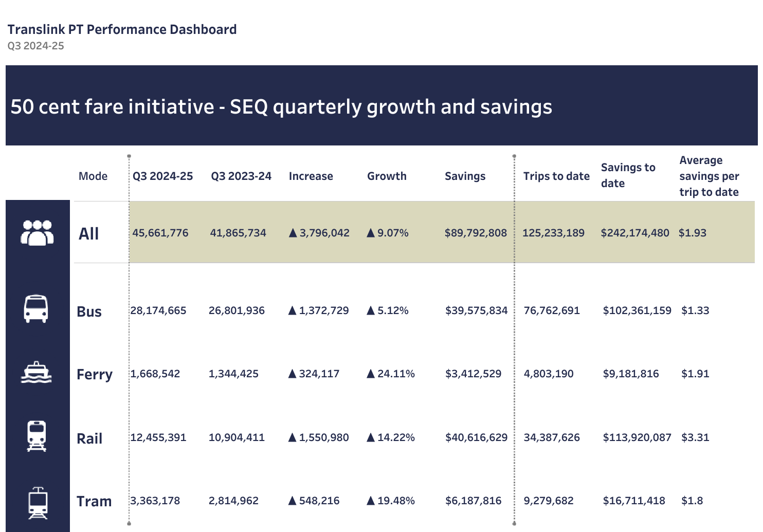
Task: Click Average savings per trip header
Action: (709, 176)
